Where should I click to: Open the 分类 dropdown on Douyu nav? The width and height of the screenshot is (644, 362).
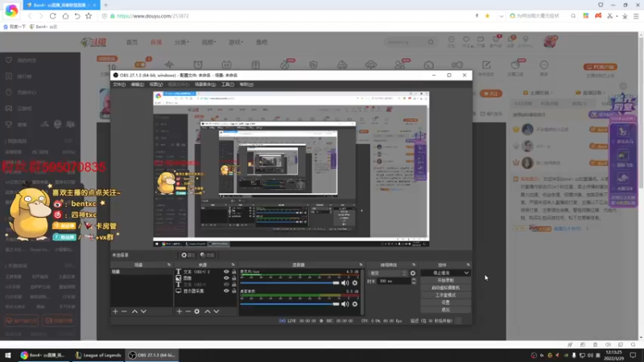[x=181, y=43]
